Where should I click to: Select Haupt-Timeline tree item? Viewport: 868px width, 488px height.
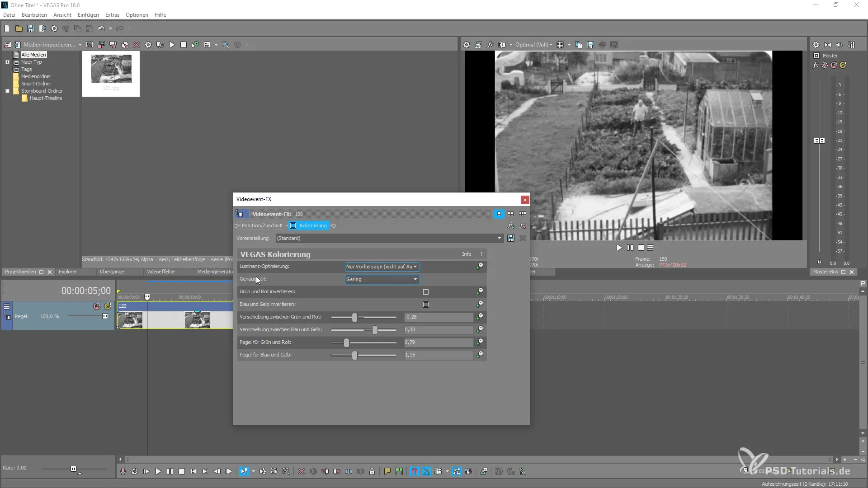[46, 98]
